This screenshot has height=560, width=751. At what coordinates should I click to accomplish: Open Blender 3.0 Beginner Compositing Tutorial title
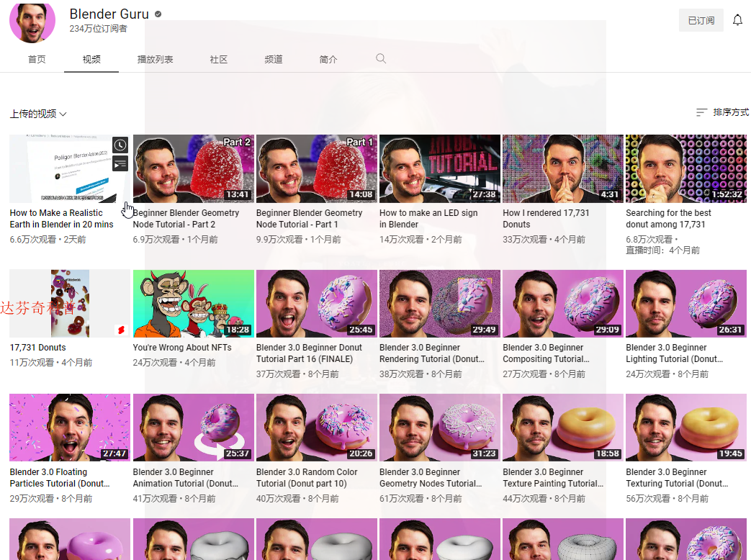(x=546, y=353)
